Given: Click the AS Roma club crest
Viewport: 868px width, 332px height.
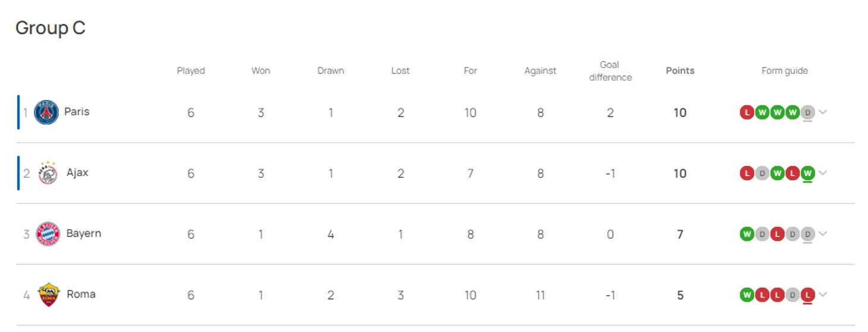Looking at the screenshot, I should pos(49,295).
